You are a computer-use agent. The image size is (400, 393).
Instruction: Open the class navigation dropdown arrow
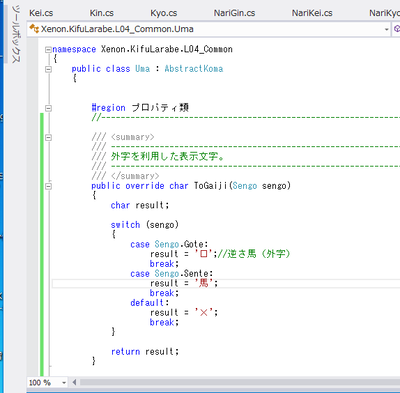[386, 29]
